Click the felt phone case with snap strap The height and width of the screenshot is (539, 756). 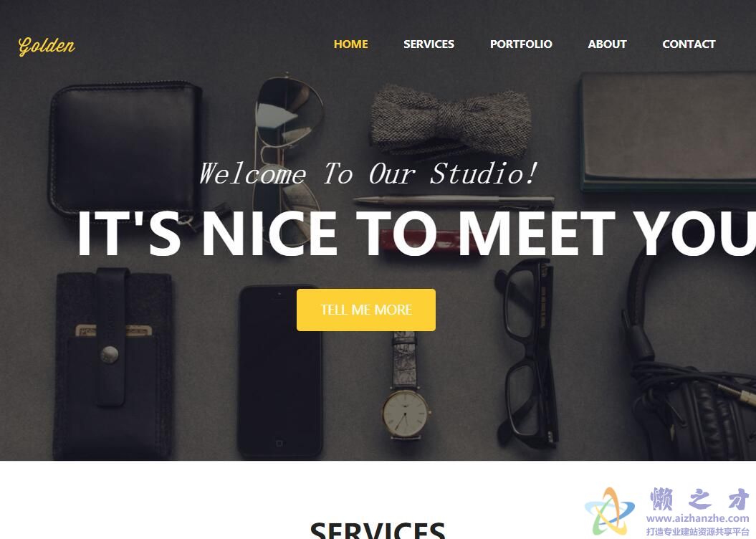coord(114,364)
